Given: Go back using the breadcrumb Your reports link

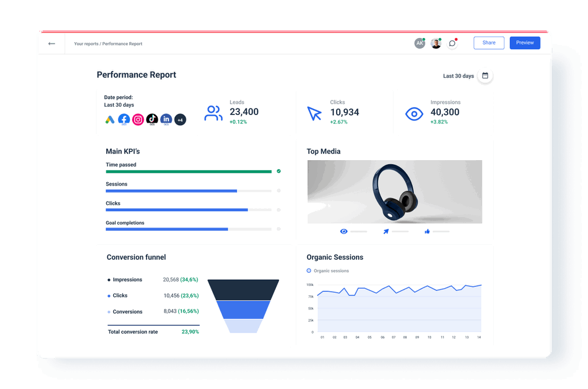Looking at the screenshot, I should (88, 43).
